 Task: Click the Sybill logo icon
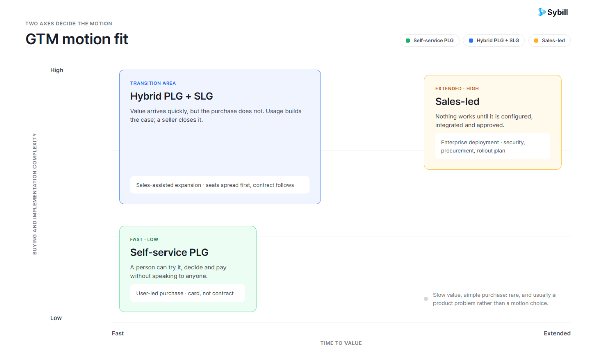point(542,12)
